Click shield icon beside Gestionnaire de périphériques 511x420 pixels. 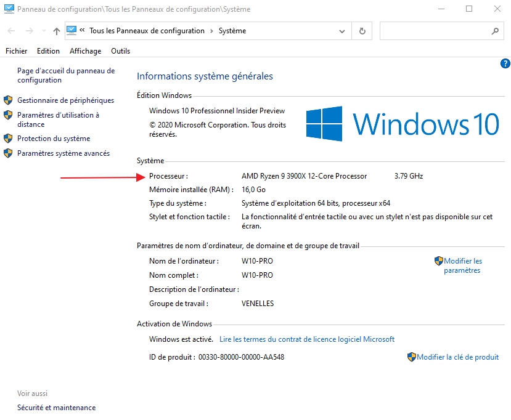click(8, 100)
